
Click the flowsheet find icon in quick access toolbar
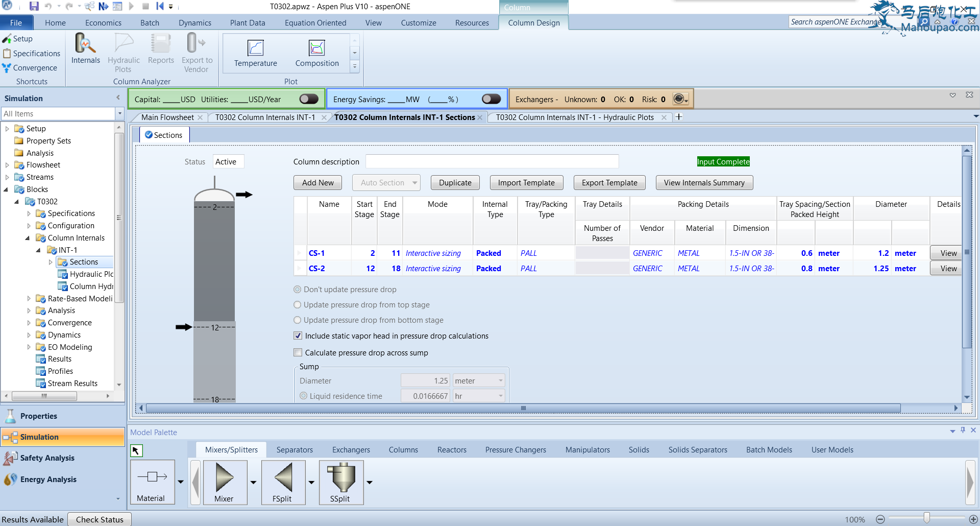tap(90, 7)
